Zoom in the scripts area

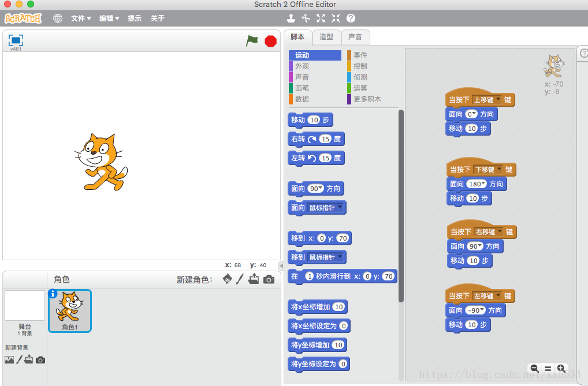click(x=561, y=368)
